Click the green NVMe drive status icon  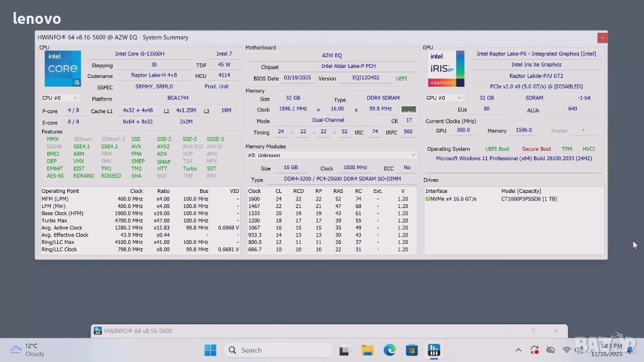[x=428, y=199]
